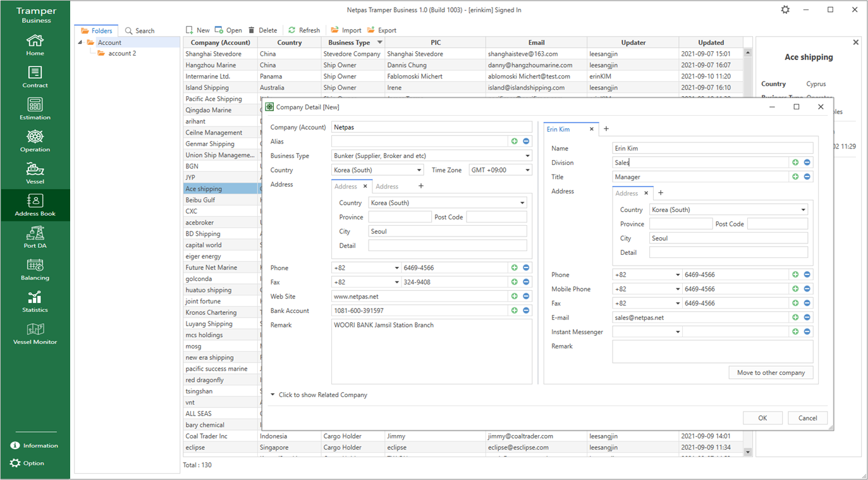This screenshot has width=868, height=480.
Task: Switch to the Folders tab
Action: coord(96,30)
